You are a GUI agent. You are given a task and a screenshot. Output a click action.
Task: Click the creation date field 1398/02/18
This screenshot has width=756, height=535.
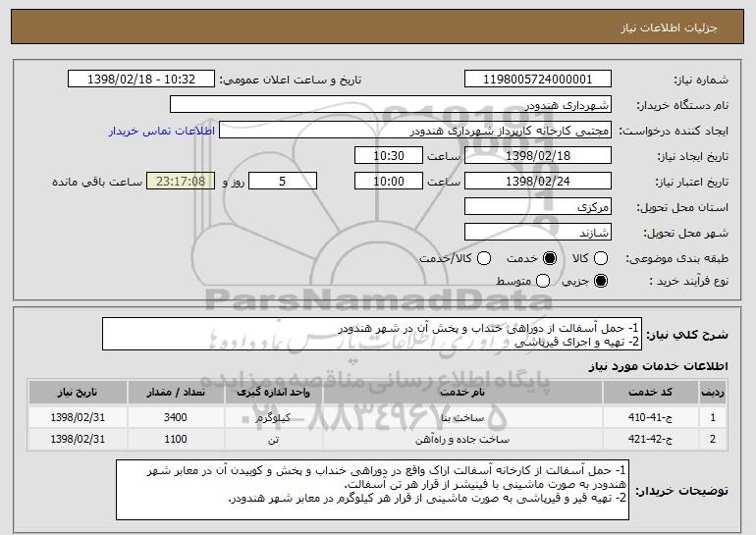[x=538, y=156]
